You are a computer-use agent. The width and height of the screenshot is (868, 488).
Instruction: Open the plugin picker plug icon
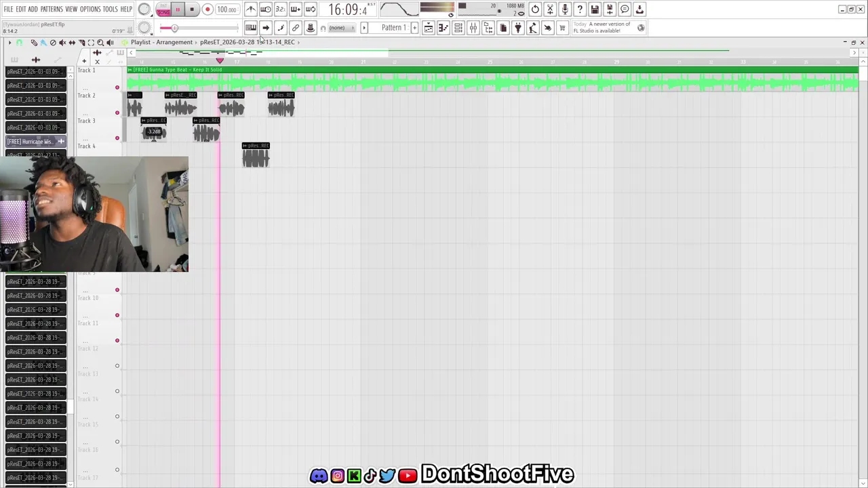(x=518, y=28)
